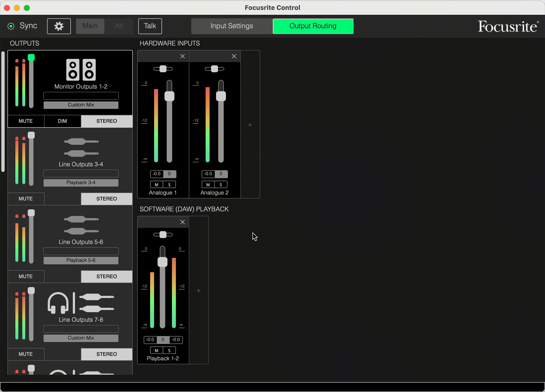Click the Analogue 1 channel fader handle
The image size is (545, 392).
coord(169,96)
